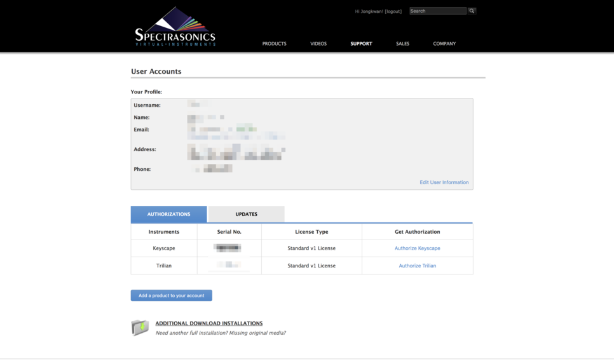Click the search magnifier button
The image size is (614, 364).
(x=472, y=11)
